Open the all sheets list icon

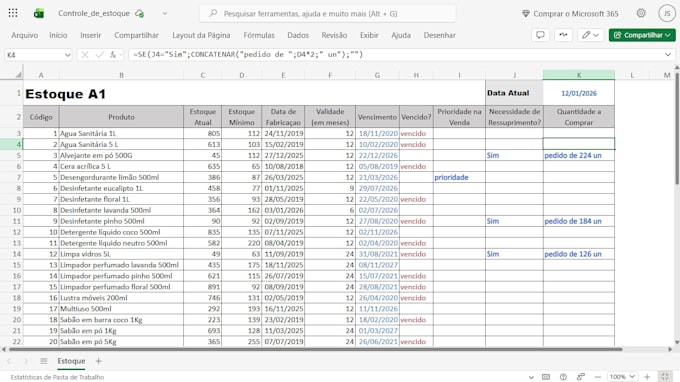43,361
